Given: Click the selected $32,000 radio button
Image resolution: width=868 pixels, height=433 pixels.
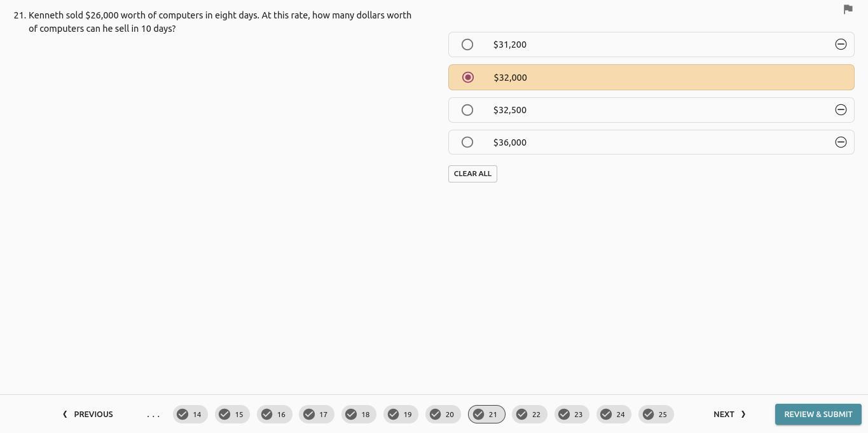Looking at the screenshot, I should tap(468, 78).
